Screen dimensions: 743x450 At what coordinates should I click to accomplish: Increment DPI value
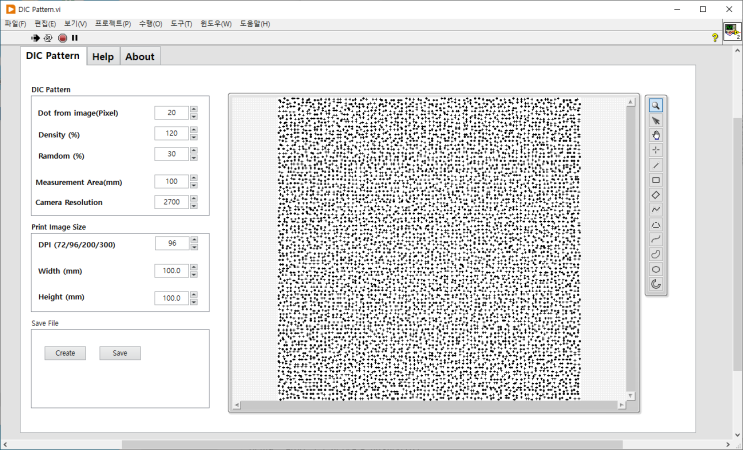tap(194, 240)
